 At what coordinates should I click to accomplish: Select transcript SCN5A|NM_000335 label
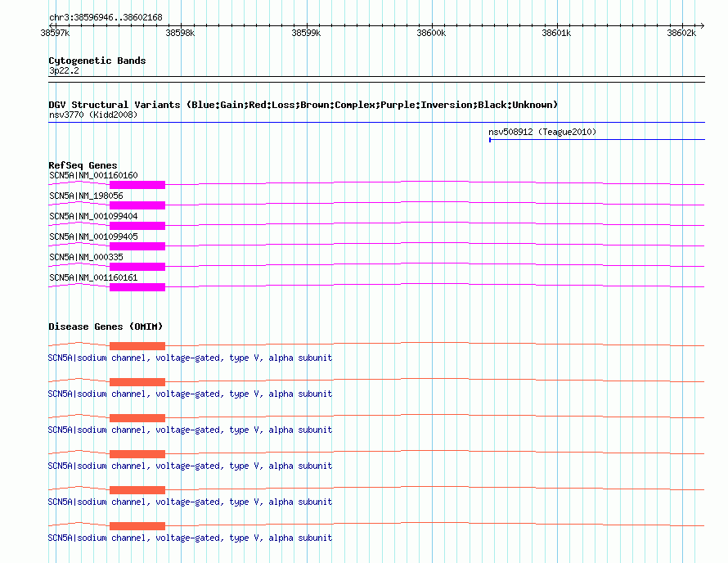86,257
